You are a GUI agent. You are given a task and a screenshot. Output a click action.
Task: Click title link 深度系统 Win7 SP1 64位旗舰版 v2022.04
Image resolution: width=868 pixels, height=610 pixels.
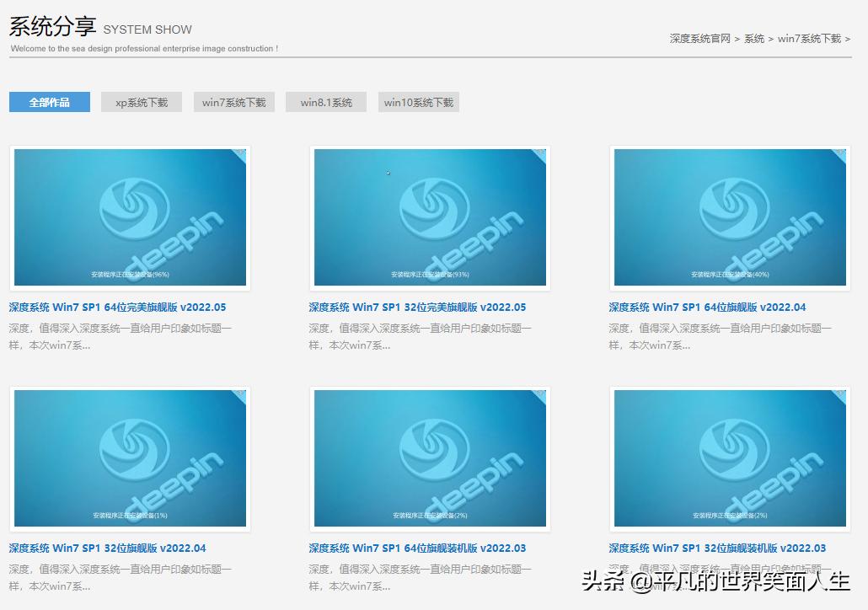[x=708, y=308]
